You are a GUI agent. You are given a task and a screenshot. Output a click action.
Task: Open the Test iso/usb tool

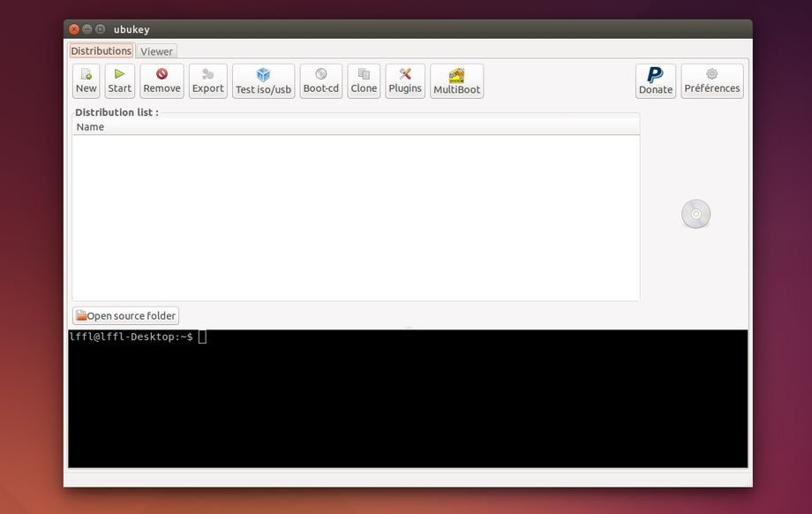263,76
